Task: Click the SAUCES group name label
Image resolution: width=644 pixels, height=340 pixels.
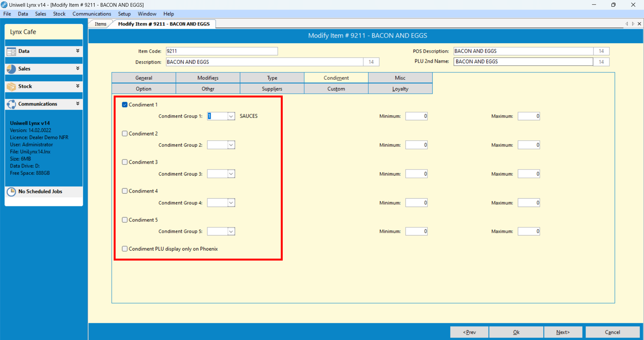Action: 249,116
